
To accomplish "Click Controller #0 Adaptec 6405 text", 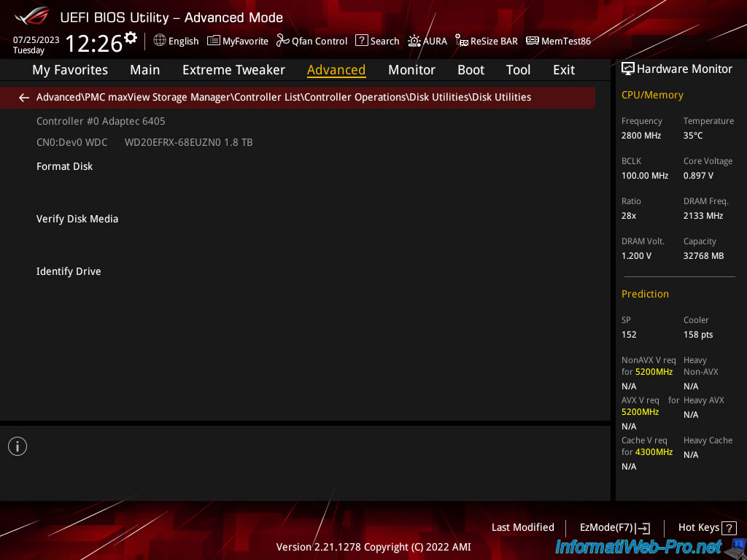I will pyautogui.click(x=101, y=122).
